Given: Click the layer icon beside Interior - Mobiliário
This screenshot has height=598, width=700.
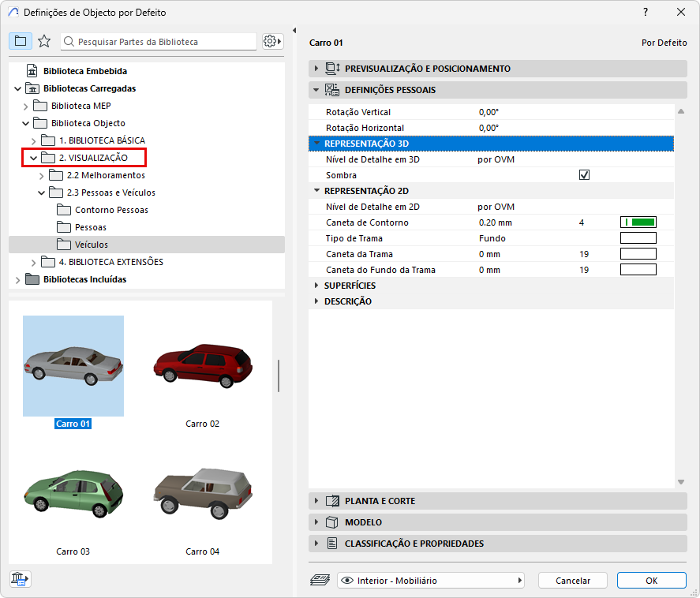Looking at the screenshot, I should [320, 581].
